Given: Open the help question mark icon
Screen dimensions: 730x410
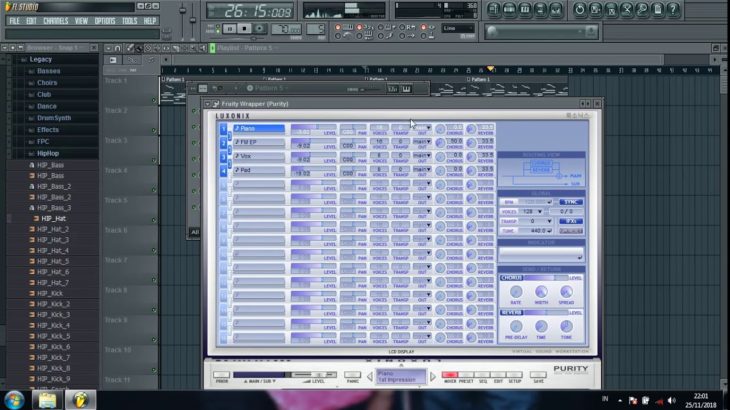Looking at the screenshot, I should pyautogui.click(x=673, y=9).
